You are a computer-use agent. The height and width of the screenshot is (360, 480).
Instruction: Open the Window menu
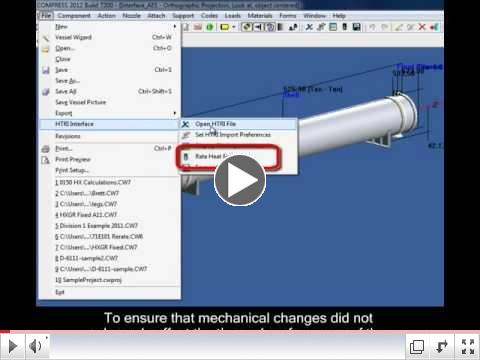pyautogui.click(x=314, y=16)
